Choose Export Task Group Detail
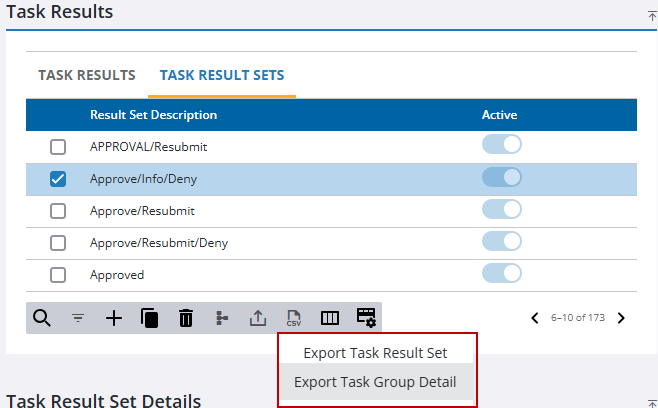Image resolution: width=658 pixels, height=408 pixels. [x=375, y=382]
